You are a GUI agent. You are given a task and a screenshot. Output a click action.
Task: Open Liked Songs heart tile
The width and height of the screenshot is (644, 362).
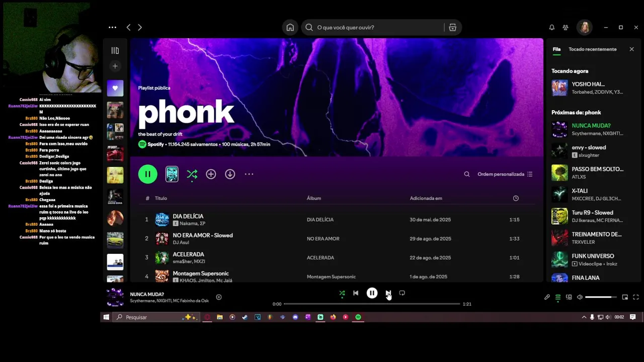tap(115, 88)
